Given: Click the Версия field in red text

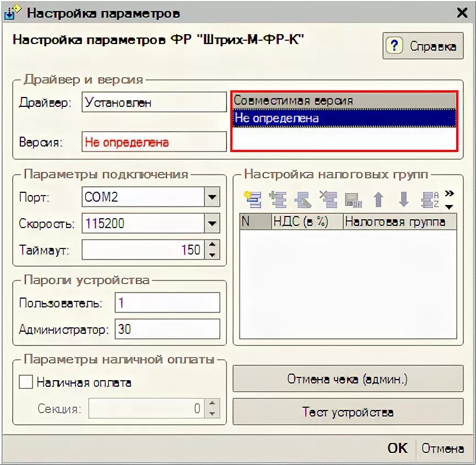Looking at the screenshot, I should tap(154, 142).
